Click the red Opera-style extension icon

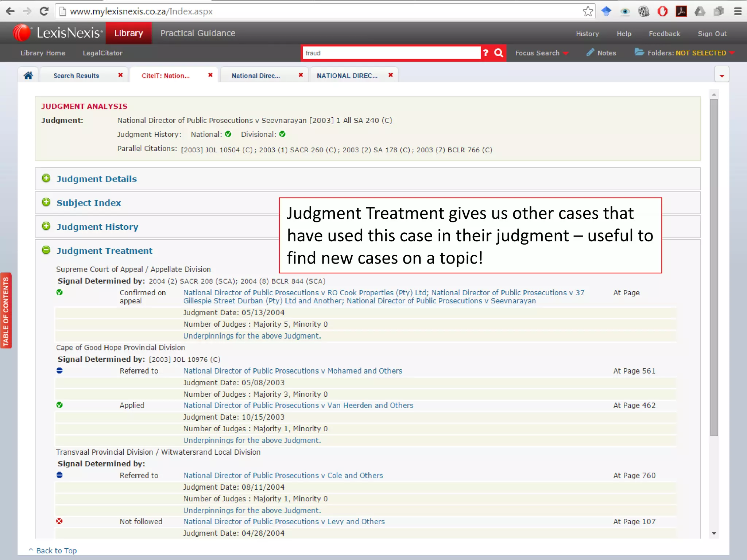662,11
